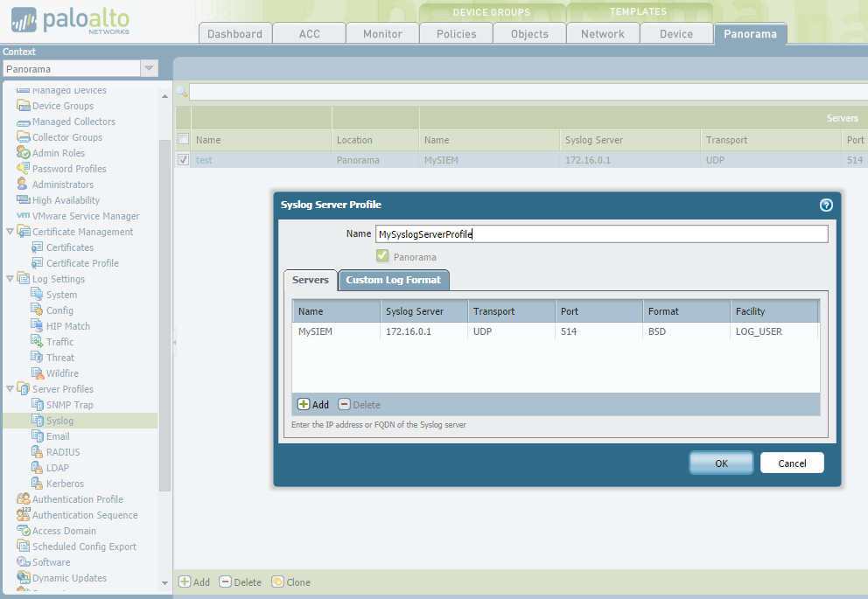The height and width of the screenshot is (599, 868).
Task: Check the select-all checkbox in table header
Action: click(182, 139)
